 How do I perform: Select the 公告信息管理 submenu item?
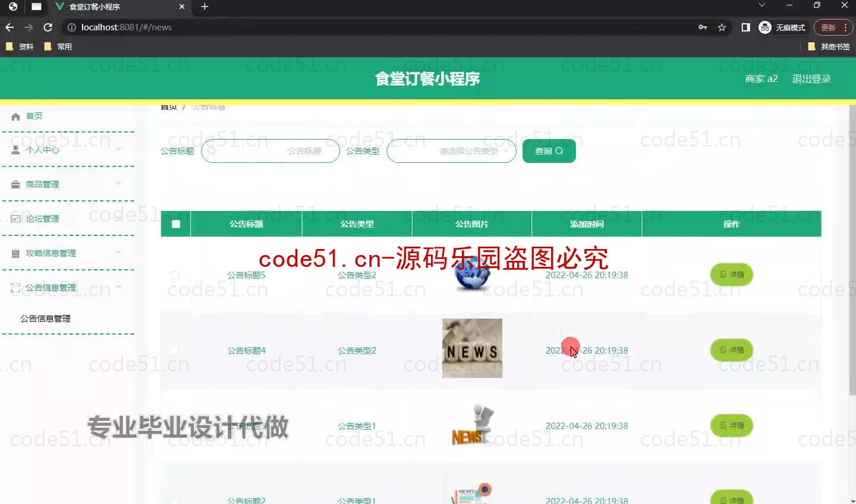coord(45,319)
